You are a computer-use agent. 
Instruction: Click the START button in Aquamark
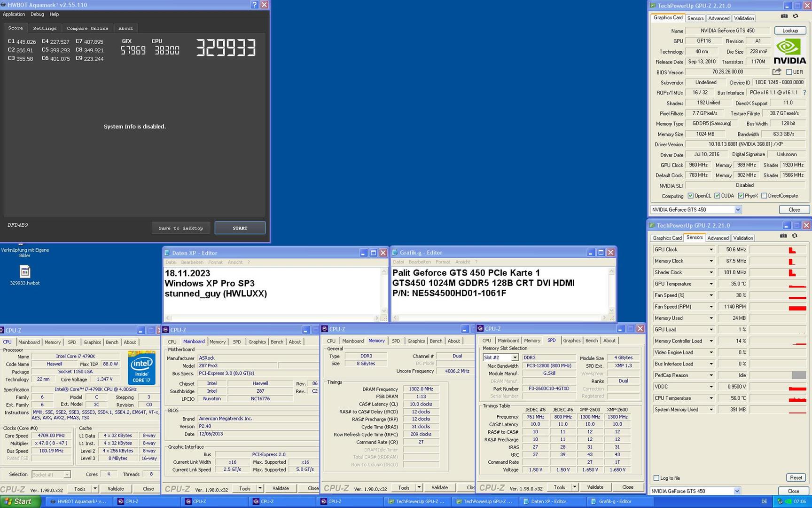coord(240,228)
